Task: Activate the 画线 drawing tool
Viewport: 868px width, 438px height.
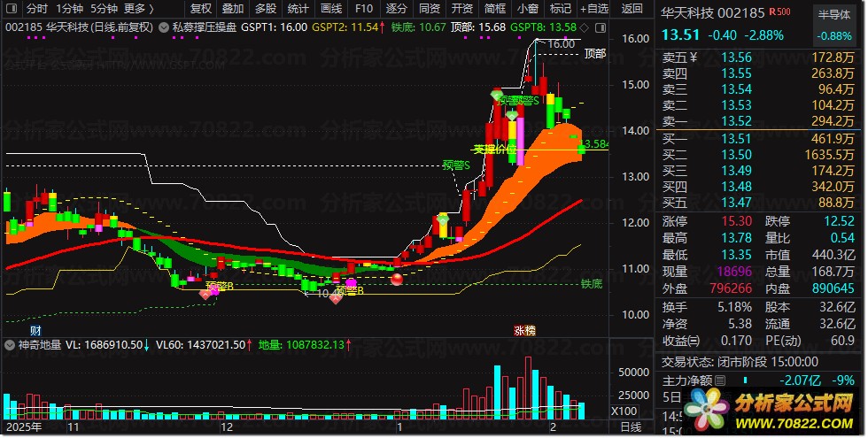Action: (x=331, y=9)
